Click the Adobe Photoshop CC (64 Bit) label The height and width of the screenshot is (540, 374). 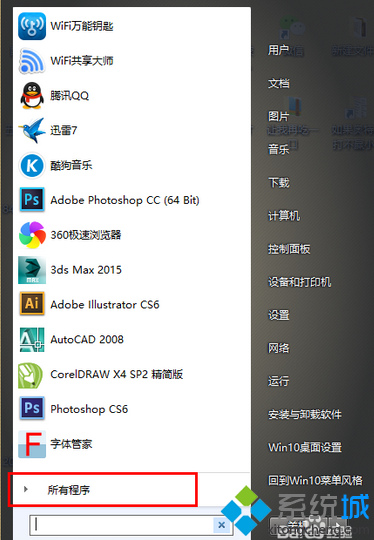(x=125, y=200)
